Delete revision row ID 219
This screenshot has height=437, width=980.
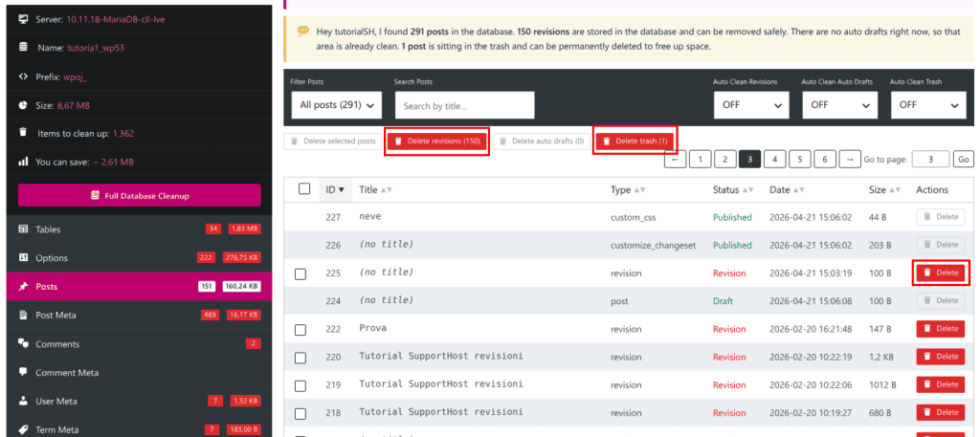[941, 384]
